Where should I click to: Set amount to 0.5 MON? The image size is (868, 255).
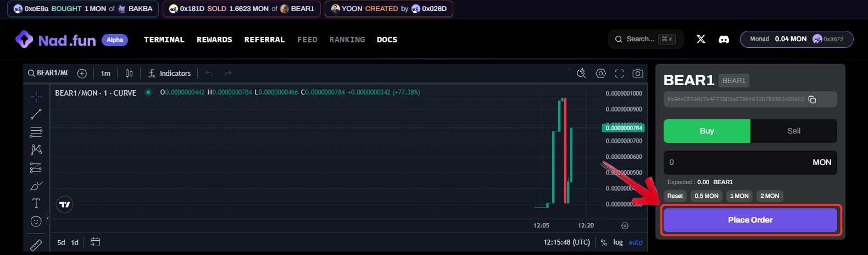tap(706, 196)
